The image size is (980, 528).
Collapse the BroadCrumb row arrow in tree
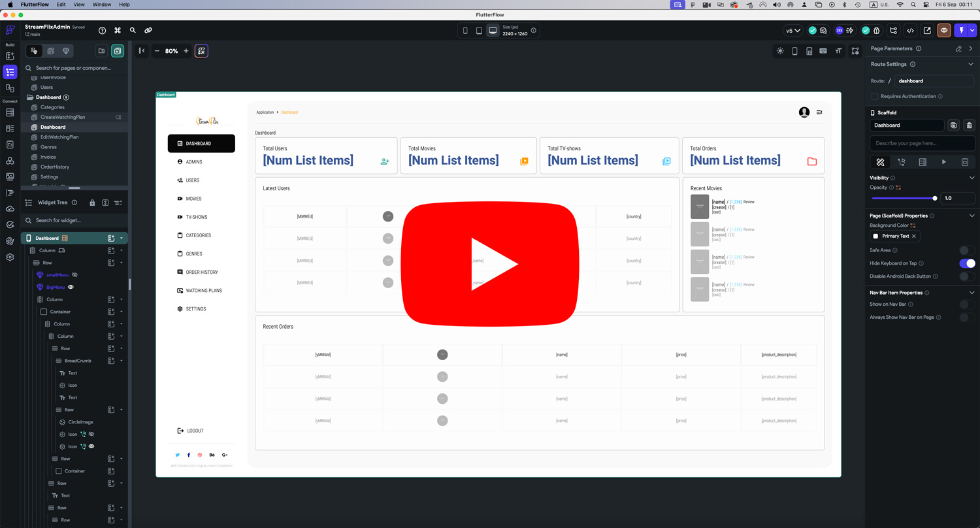(x=122, y=361)
